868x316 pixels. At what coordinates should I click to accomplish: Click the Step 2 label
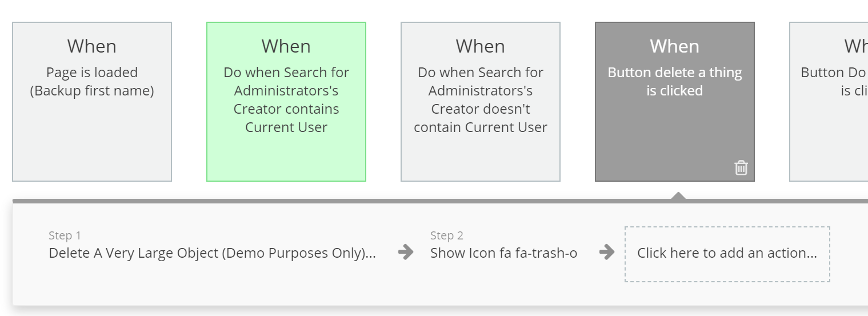point(447,235)
